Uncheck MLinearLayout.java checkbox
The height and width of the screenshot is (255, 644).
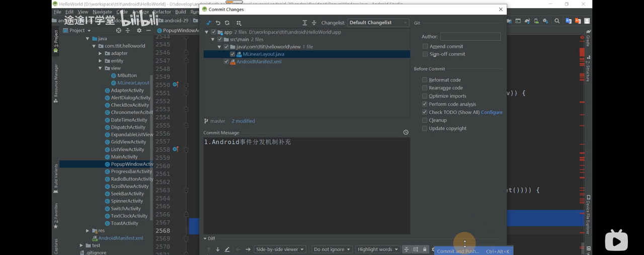(x=232, y=54)
